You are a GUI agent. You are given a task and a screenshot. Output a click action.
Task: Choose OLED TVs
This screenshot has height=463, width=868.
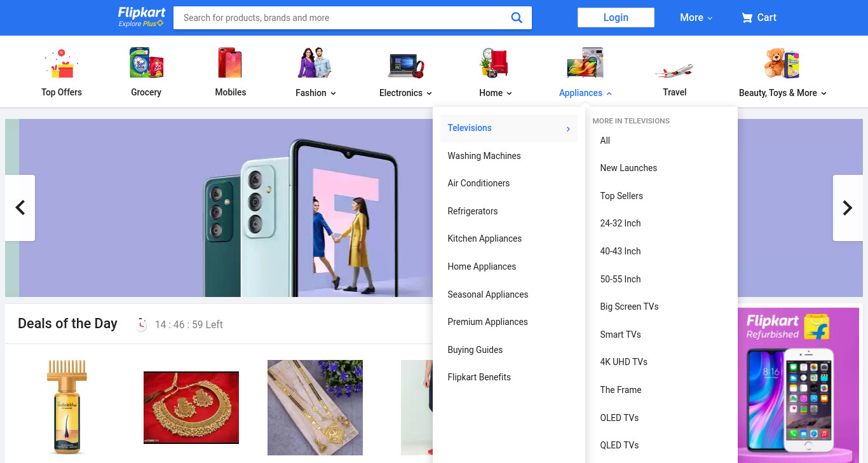pos(620,418)
